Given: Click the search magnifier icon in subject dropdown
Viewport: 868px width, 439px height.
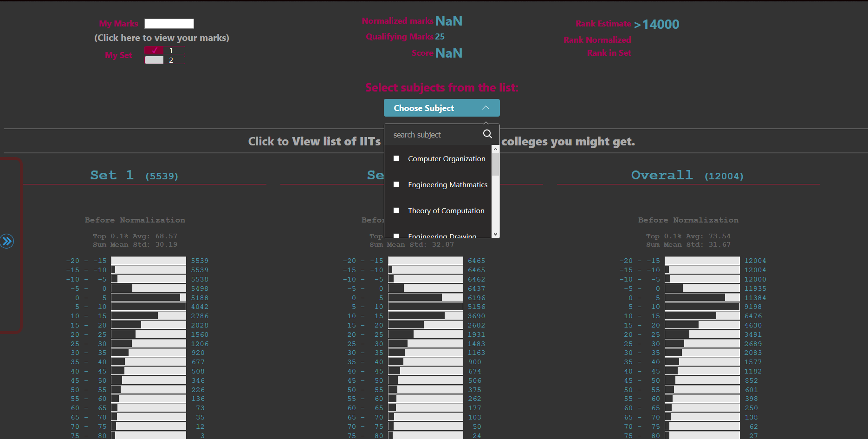Looking at the screenshot, I should tap(487, 134).
